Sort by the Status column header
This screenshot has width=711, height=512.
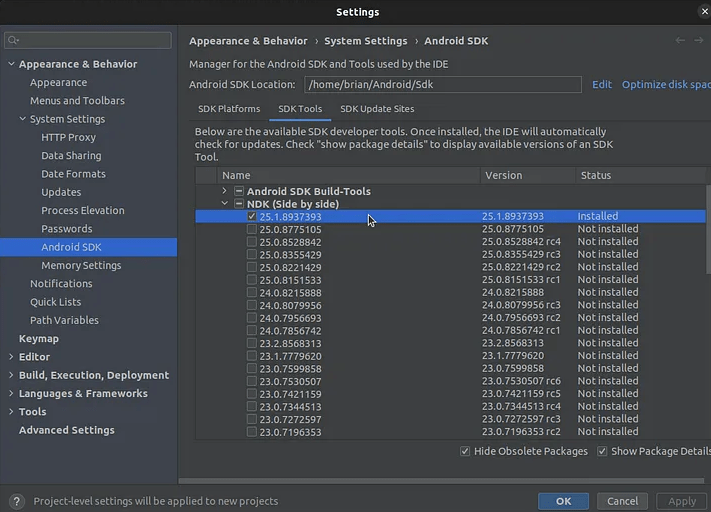pos(641,175)
